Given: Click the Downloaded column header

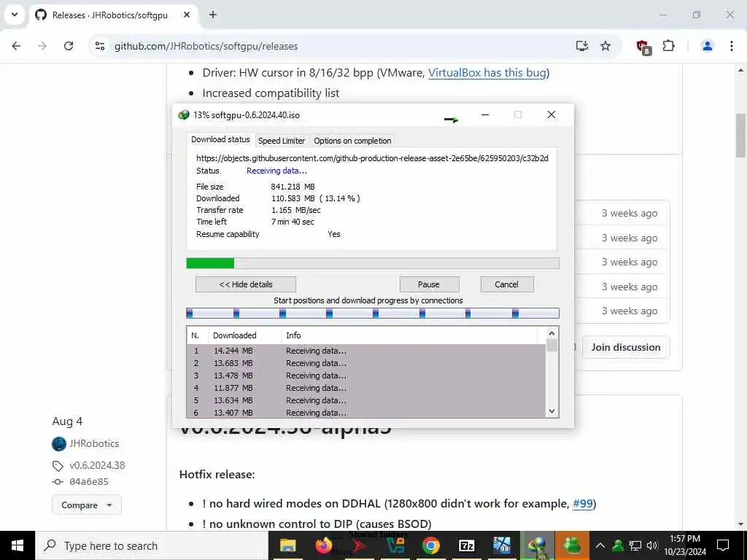Looking at the screenshot, I should coord(245,335).
